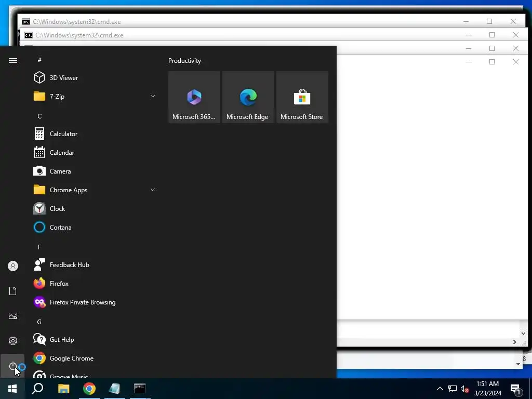532x399 pixels.
Task: Launch the Camera app
Action: (x=95, y=171)
